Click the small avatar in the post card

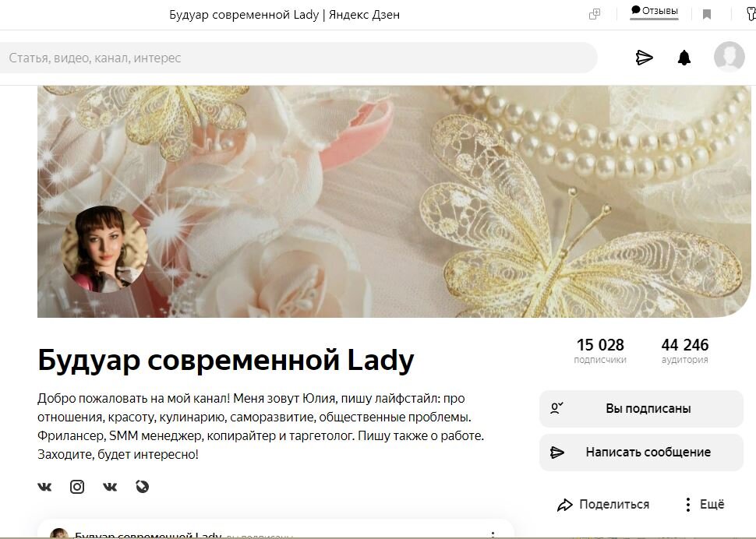tap(59, 534)
